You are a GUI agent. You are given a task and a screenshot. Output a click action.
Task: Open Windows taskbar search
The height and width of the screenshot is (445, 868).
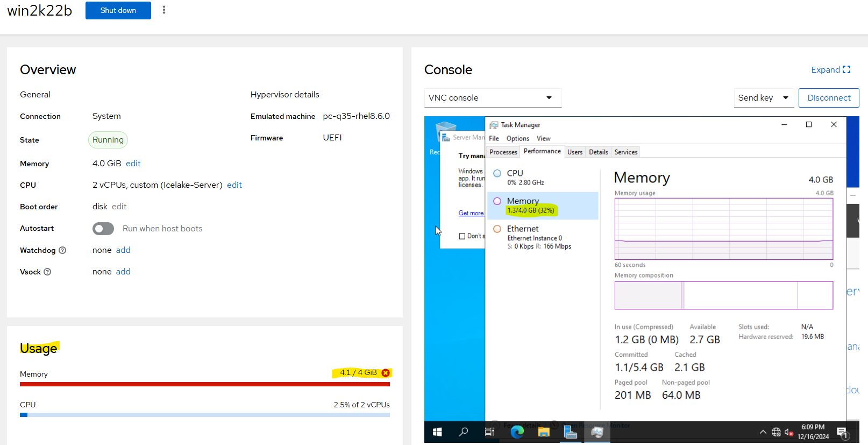pyautogui.click(x=464, y=432)
